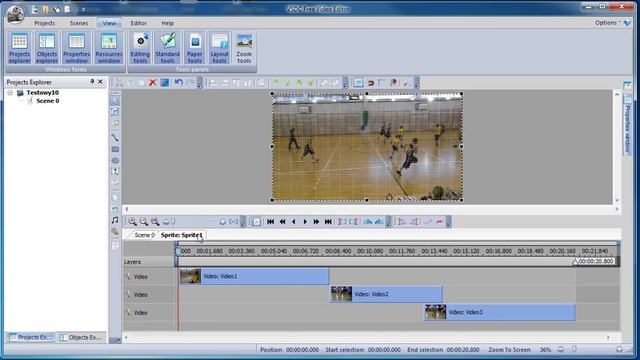Image resolution: width=640 pixels, height=360 pixels.
Task: Click the Layers header label
Action: 132,262
